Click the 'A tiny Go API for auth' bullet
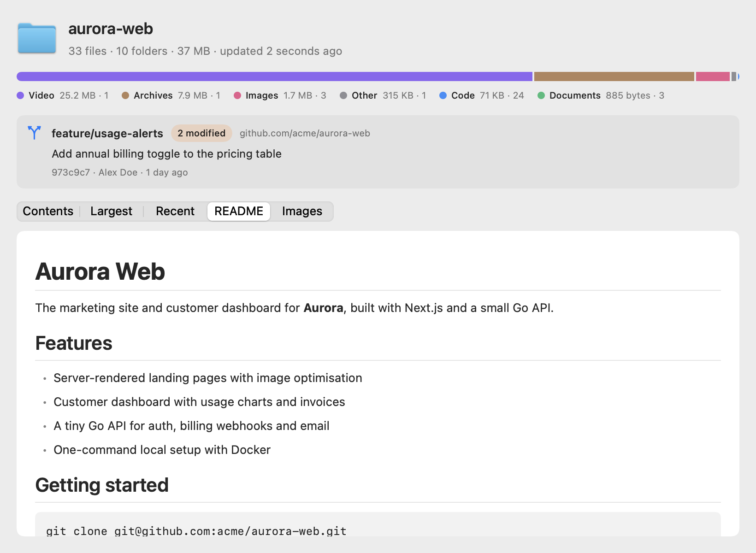Screen dimensions: 756x553 click(191, 426)
